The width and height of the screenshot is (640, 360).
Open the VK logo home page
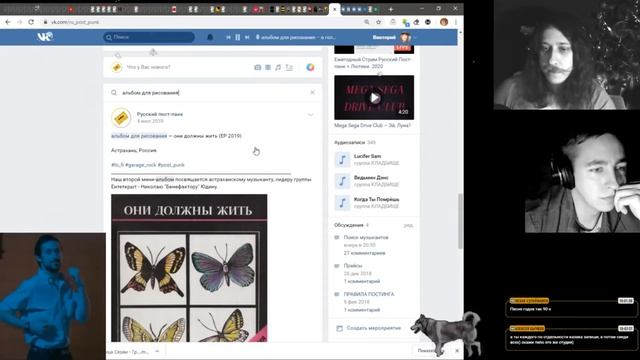[x=45, y=37]
